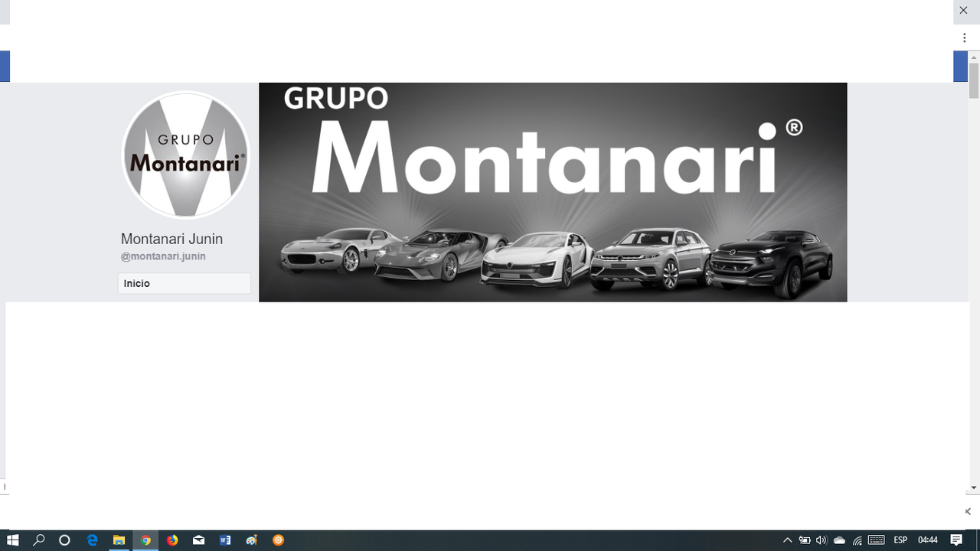Click the vertical scrollbar thumb
The width and height of the screenshot is (980, 551).
pos(974,80)
